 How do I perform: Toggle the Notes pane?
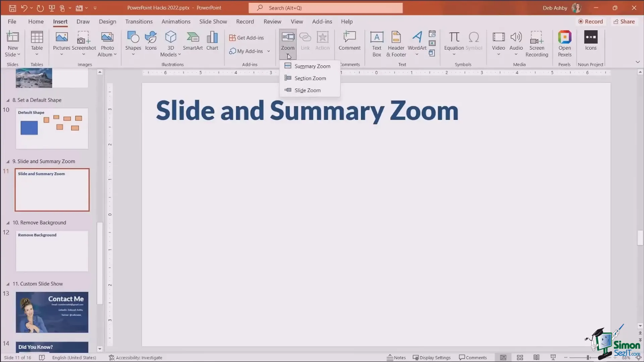396,358
